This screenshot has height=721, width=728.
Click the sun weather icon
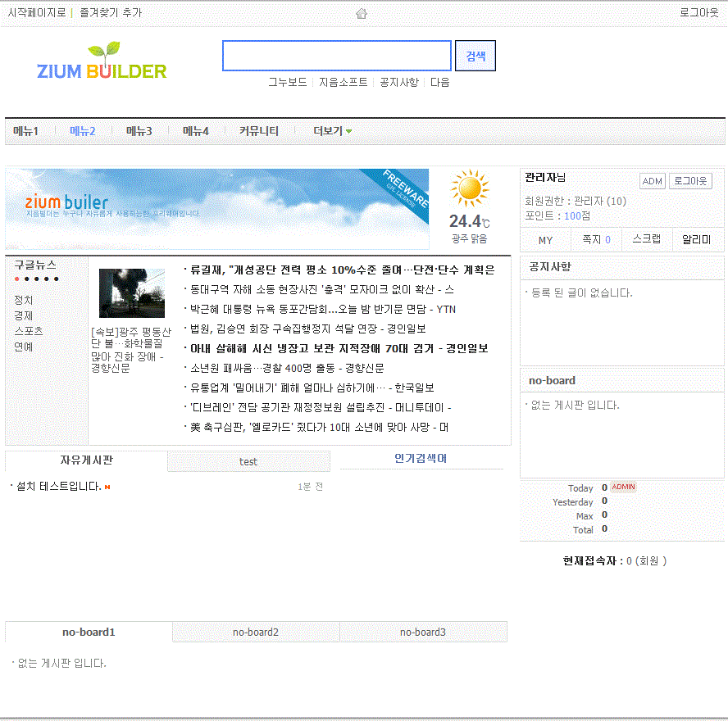[470, 189]
